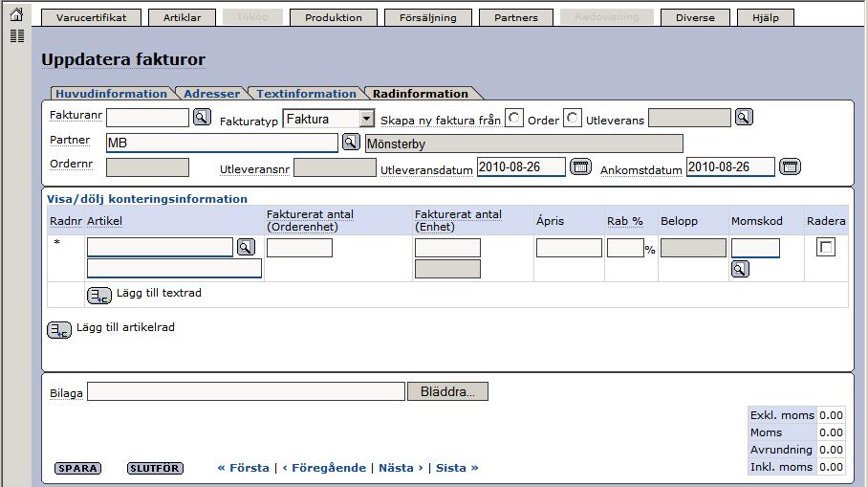Switch to the Textinformation tab

306,94
